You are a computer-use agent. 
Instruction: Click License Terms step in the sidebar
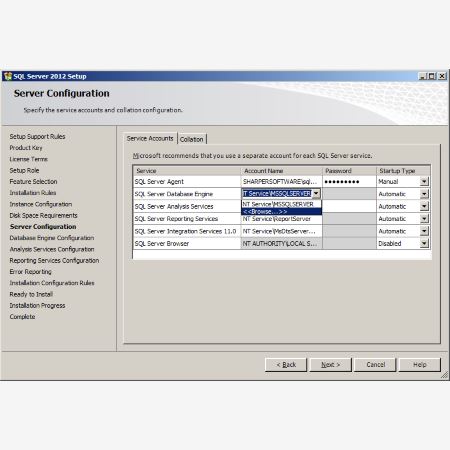28,159
